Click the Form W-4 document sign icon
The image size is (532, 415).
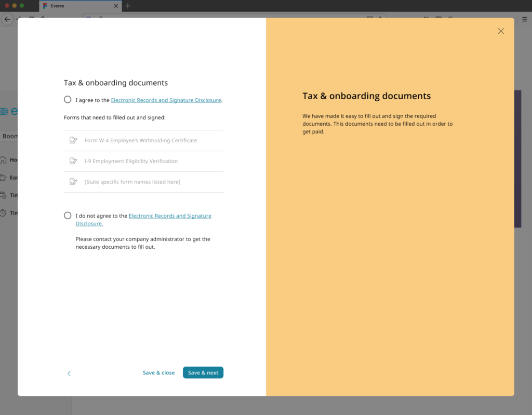click(x=73, y=140)
